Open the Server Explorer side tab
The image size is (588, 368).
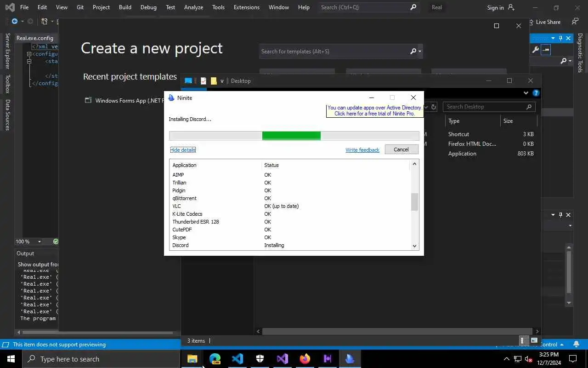point(7,51)
